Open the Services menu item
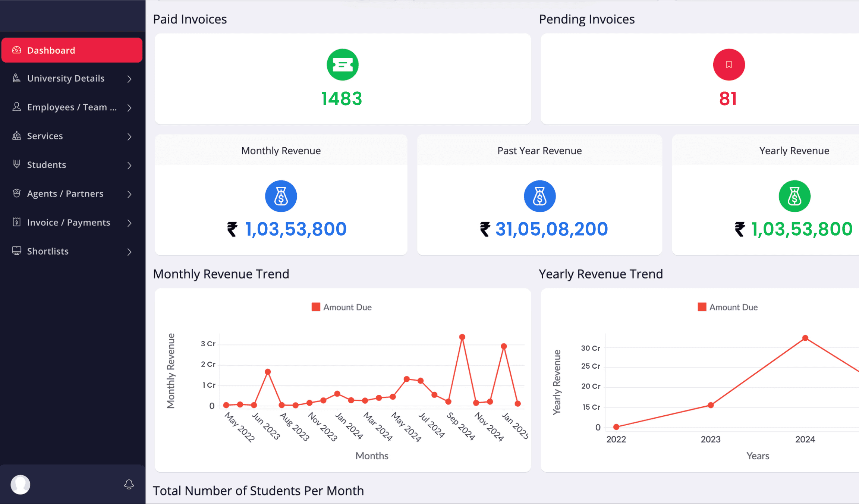859x504 pixels. [x=45, y=136]
